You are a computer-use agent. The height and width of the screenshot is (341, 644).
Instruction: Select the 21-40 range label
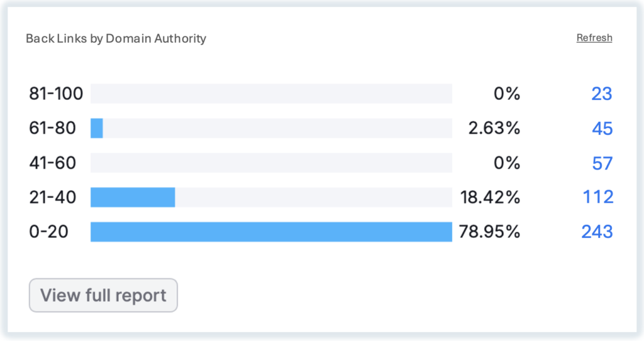coord(53,197)
